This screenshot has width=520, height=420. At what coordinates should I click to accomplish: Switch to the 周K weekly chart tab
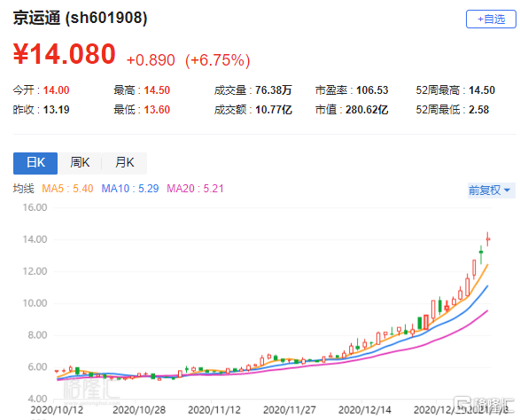click(x=80, y=163)
